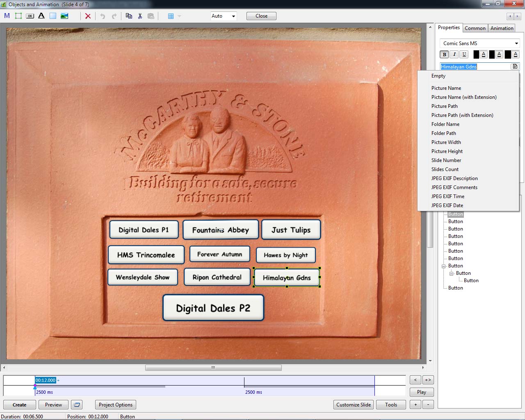525x420 pixels.
Task: Add a frame object with green rectangle icon
Action: tap(18, 16)
